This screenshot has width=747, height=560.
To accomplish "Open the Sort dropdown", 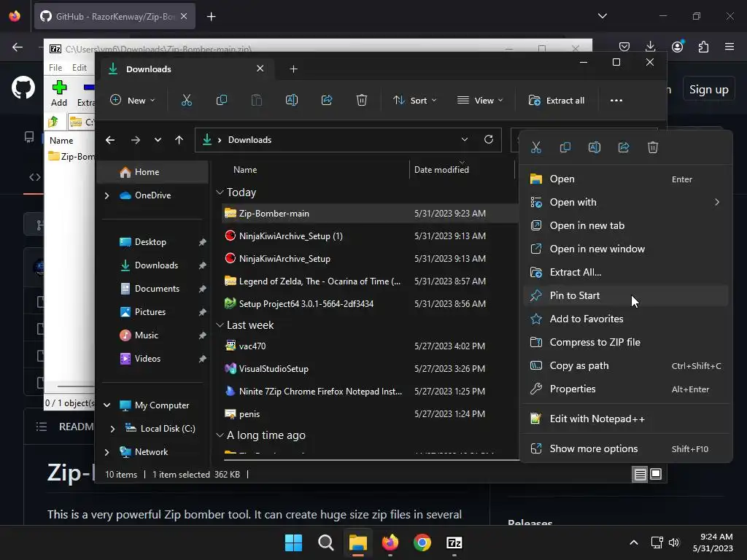I will pyautogui.click(x=415, y=101).
